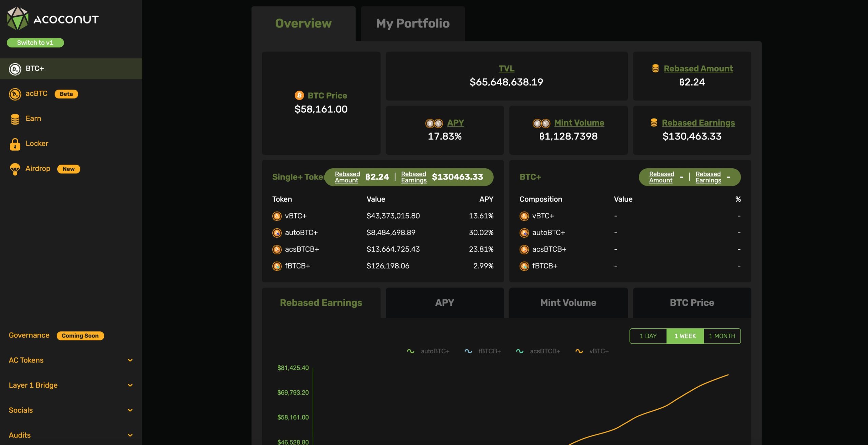Expand the Layer 1 Bridge section
The height and width of the screenshot is (445, 868).
coord(130,385)
